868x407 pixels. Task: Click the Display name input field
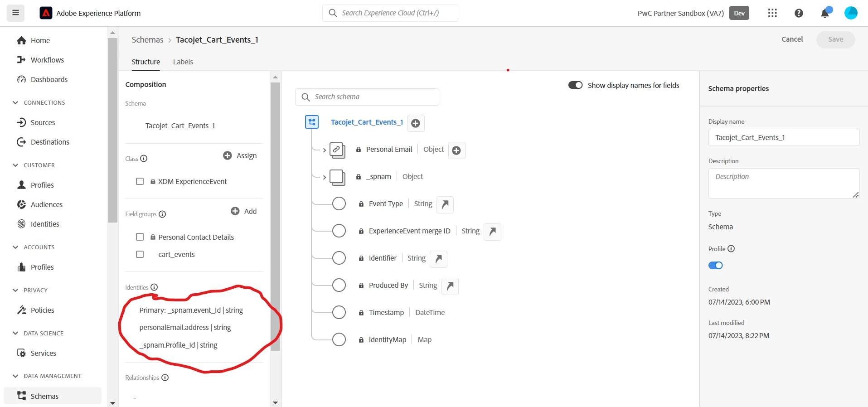(x=784, y=137)
